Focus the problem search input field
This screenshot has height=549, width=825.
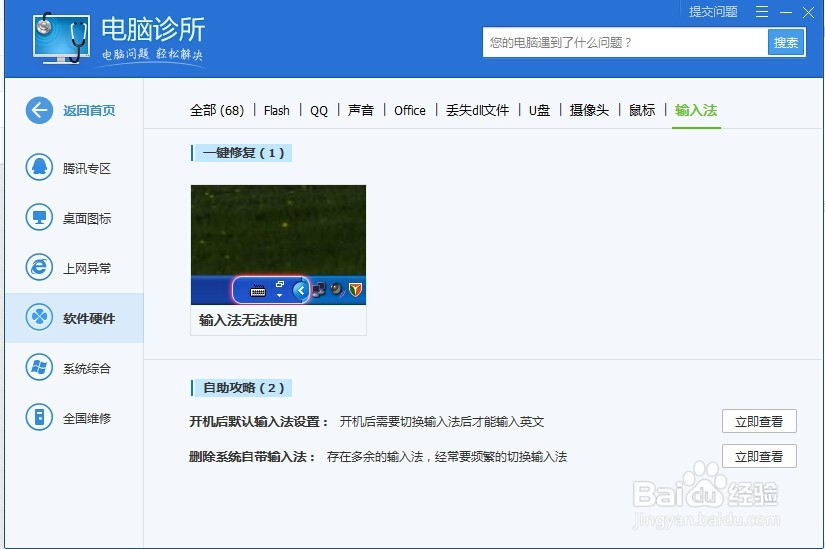(x=625, y=43)
